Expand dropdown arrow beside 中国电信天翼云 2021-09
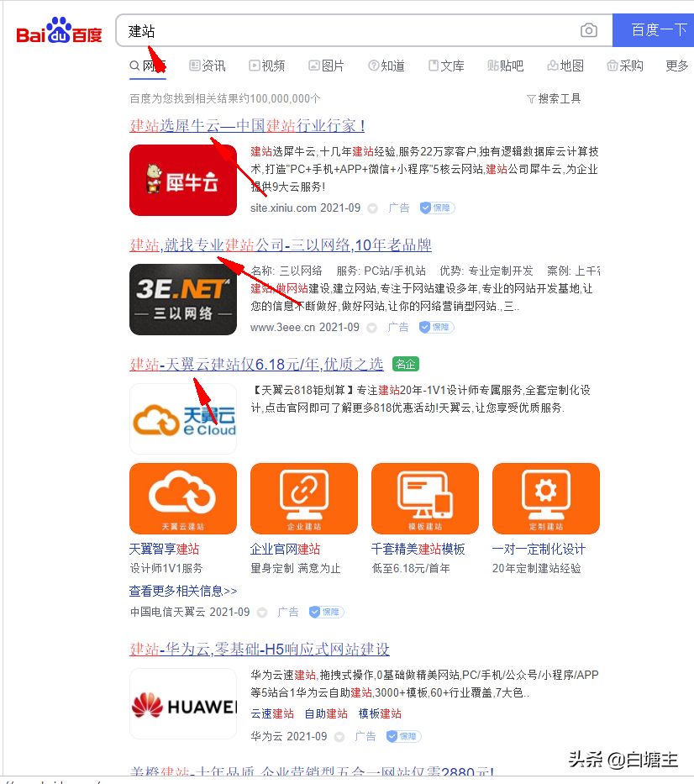The image size is (694, 784). tap(262, 613)
